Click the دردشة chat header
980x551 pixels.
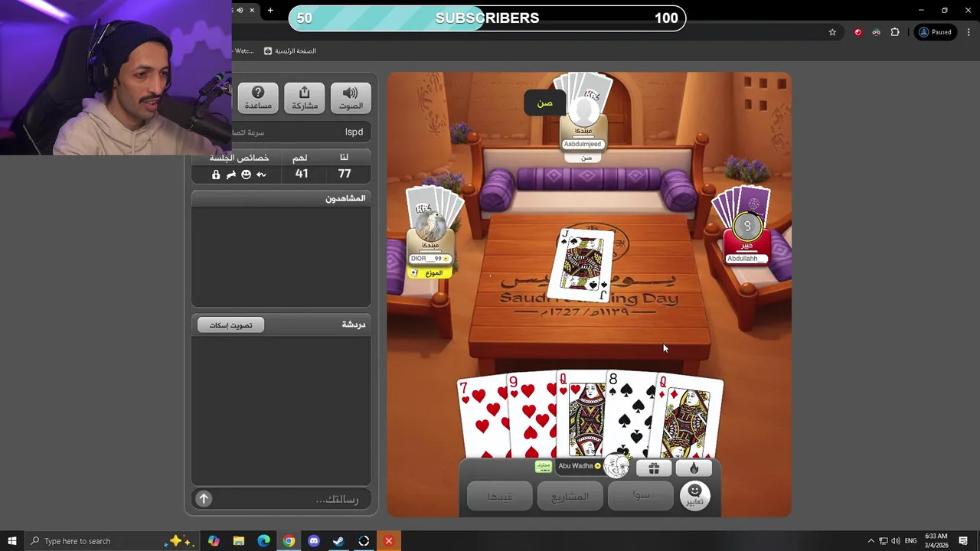click(353, 324)
